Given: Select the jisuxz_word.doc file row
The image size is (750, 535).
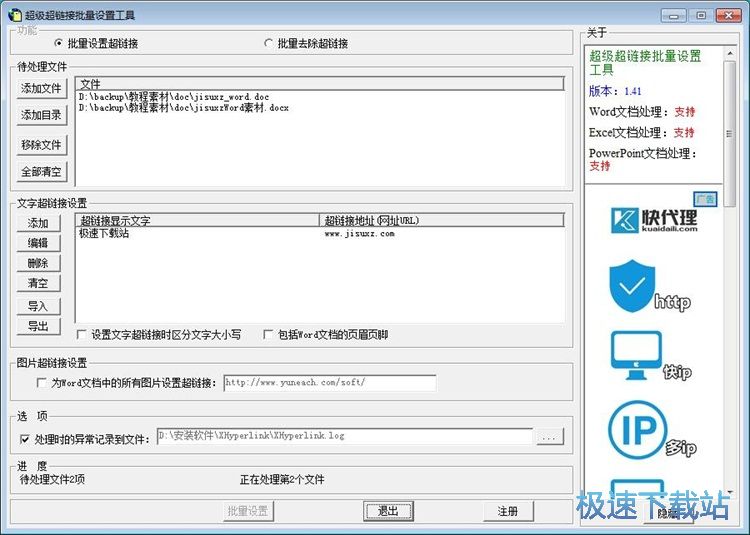Looking at the screenshot, I should click(x=174, y=97).
